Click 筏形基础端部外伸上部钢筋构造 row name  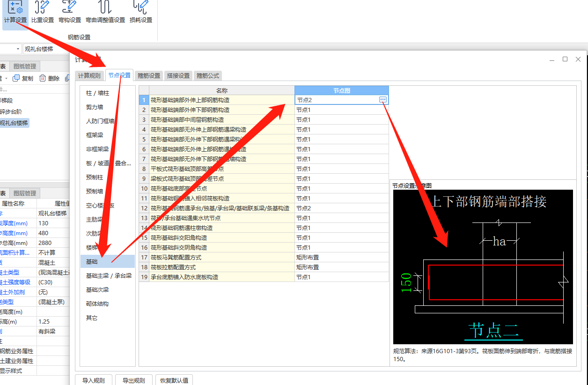222,100
